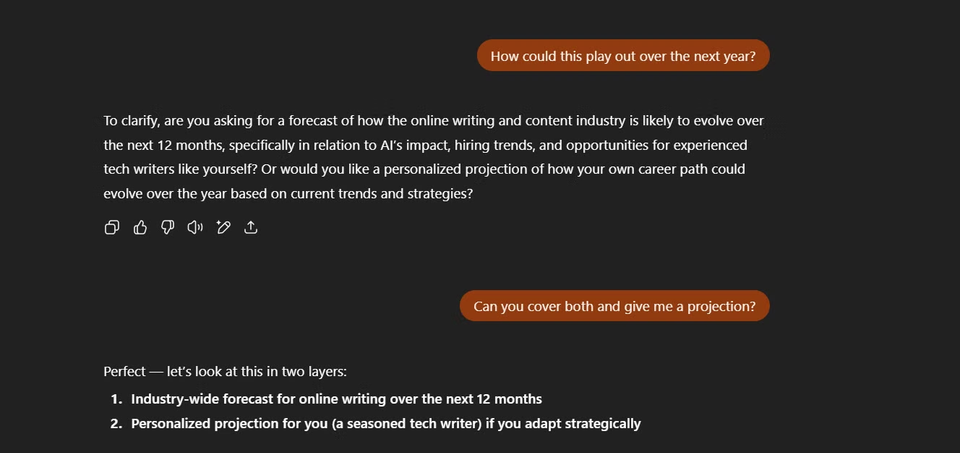
Task: Play the response with the read aloud speaker icon
Action: point(195,228)
